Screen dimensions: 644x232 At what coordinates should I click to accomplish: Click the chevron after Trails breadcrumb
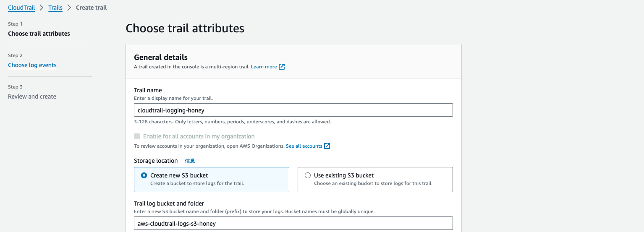69,8
